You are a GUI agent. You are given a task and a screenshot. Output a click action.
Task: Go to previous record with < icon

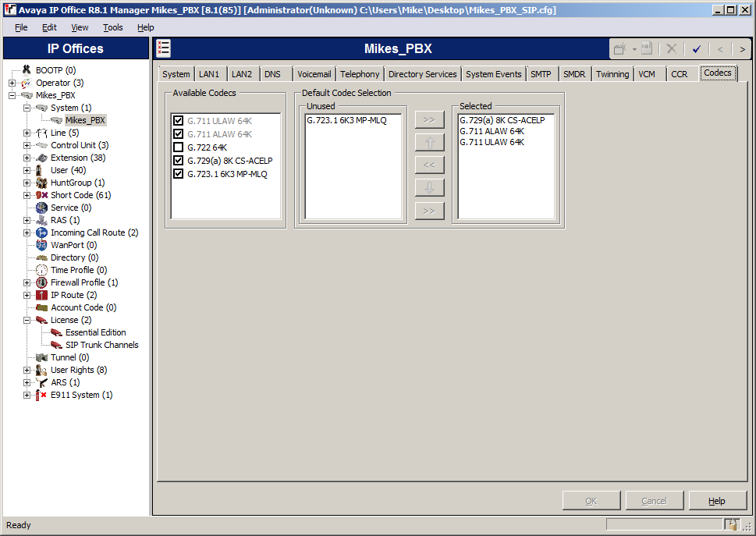[x=720, y=49]
